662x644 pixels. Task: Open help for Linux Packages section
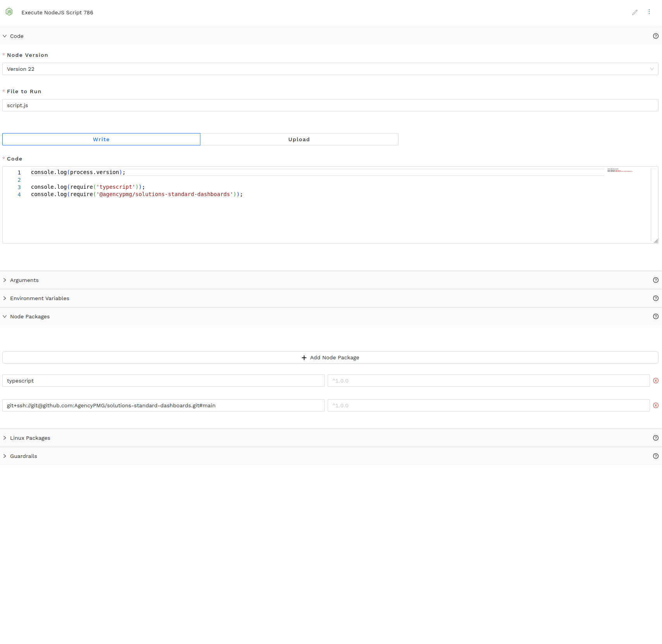tap(655, 438)
